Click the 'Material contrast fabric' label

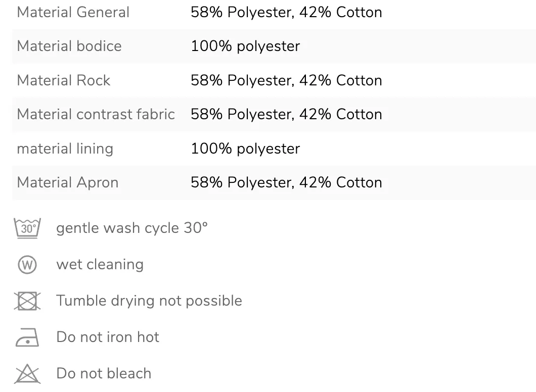click(x=96, y=114)
